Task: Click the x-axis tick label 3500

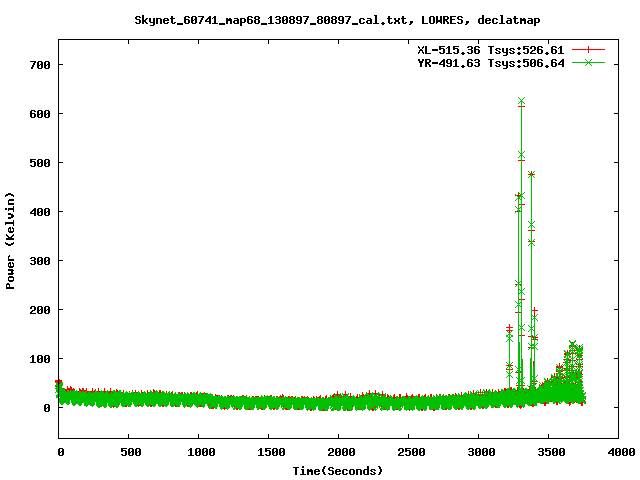Action: [x=551, y=452]
